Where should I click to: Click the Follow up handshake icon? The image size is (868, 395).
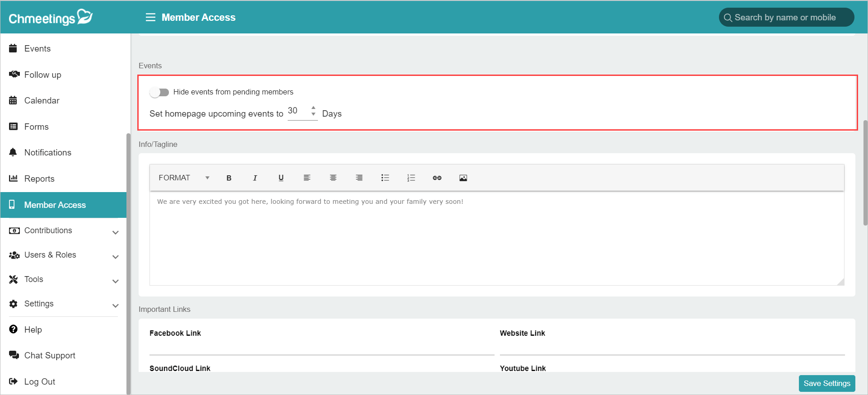[14, 74]
